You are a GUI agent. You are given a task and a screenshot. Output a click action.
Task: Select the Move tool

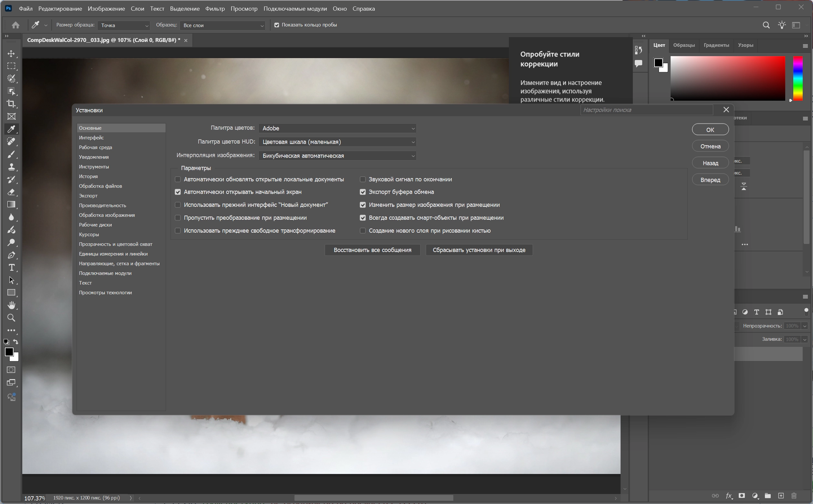point(11,54)
